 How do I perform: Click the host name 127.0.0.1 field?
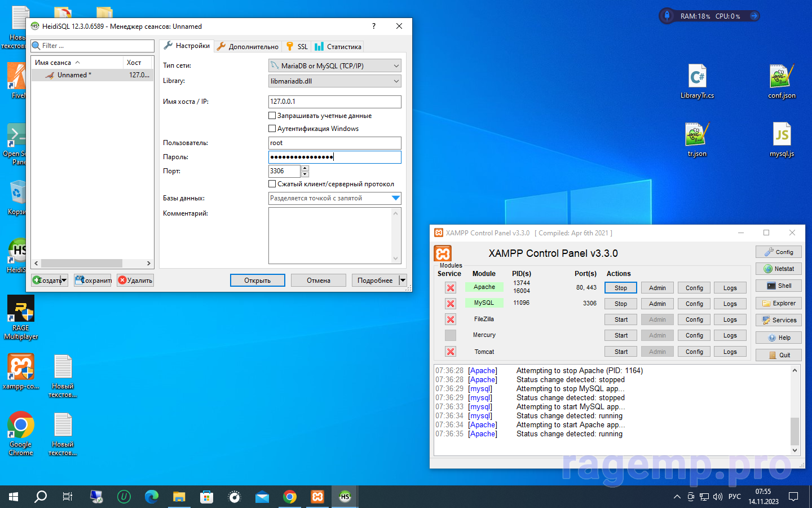click(x=334, y=102)
